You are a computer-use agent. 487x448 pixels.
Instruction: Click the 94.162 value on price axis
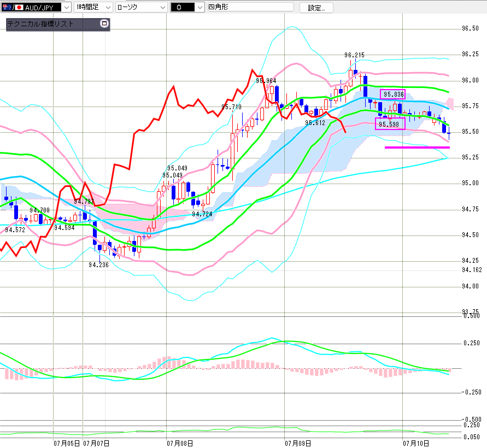472,270
